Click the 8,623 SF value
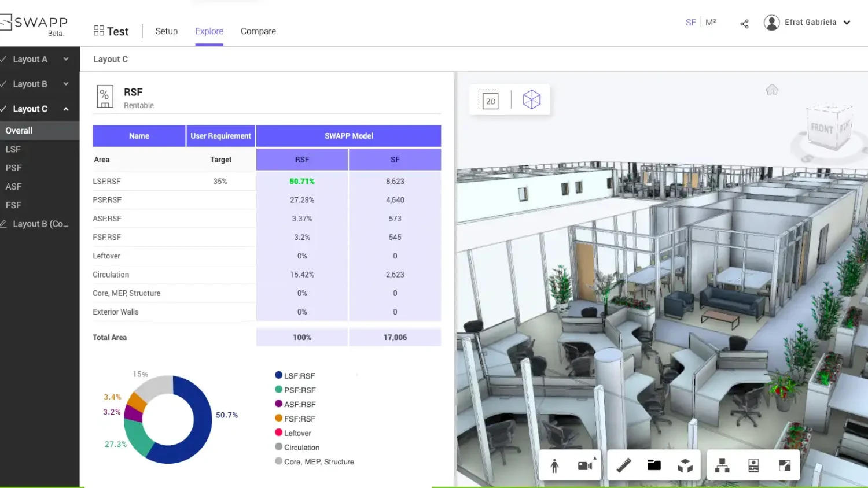The width and height of the screenshot is (868, 488). click(x=395, y=181)
